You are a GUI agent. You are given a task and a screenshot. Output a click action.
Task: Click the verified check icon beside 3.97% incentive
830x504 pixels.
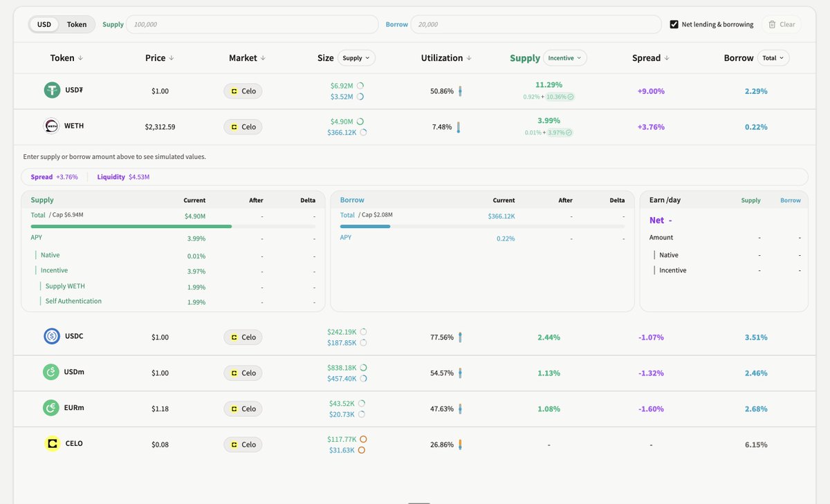point(569,133)
